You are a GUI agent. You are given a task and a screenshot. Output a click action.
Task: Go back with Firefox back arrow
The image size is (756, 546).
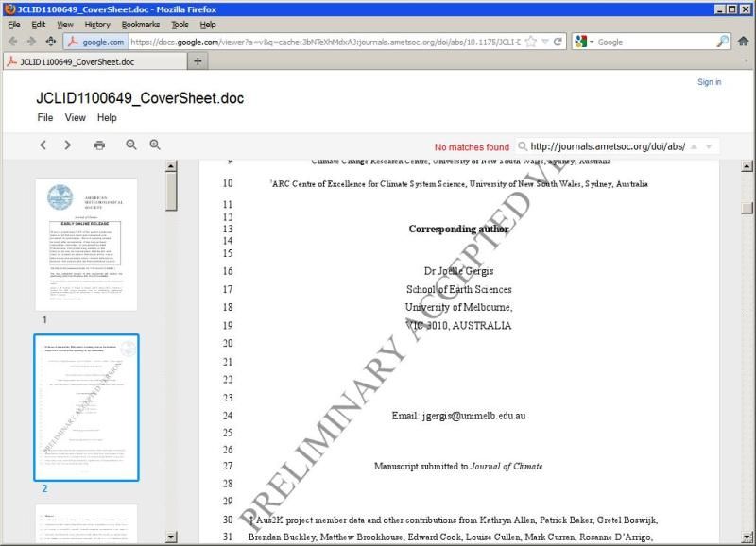click(x=13, y=42)
